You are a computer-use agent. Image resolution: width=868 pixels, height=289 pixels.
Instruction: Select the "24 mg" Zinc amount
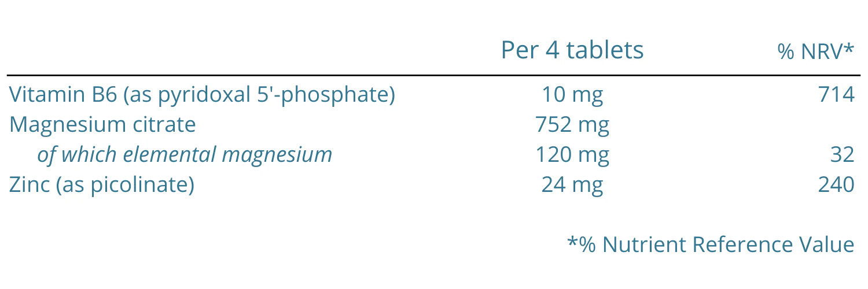tap(572, 184)
